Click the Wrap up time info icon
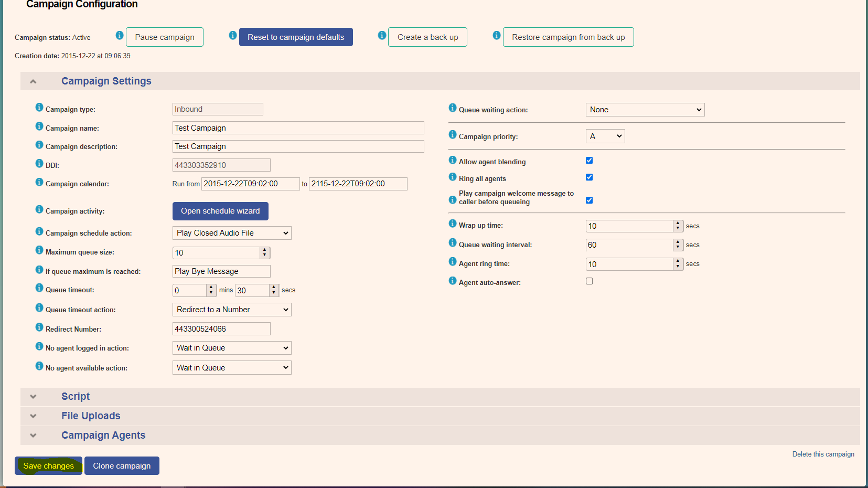 (453, 223)
